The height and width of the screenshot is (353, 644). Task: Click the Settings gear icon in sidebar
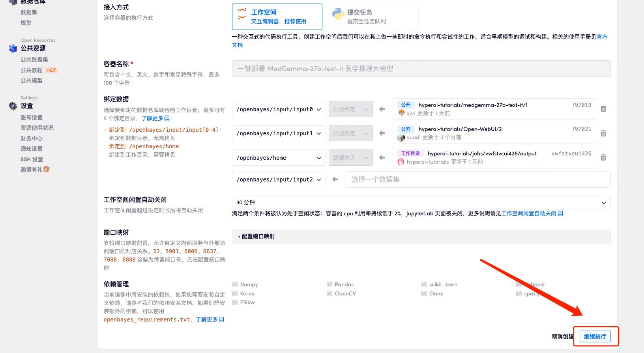pyautogui.click(x=13, y=106)
